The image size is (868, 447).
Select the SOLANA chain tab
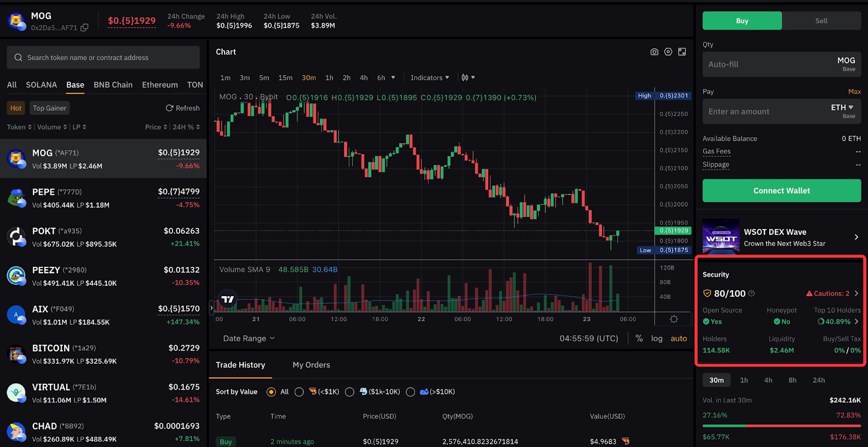tap(41, 85)
